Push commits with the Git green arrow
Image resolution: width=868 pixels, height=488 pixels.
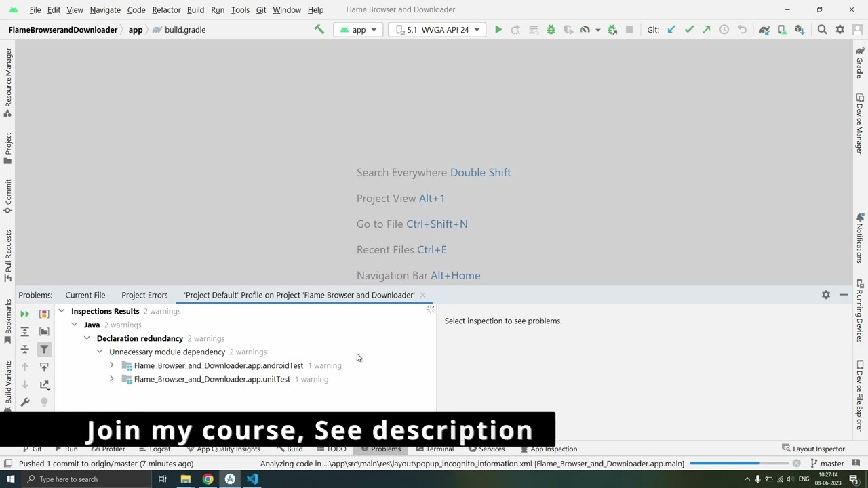pos(707,30)
